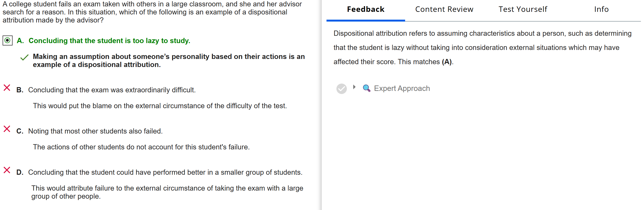This screenshot has width=644, height=210.
Task: Open the Test Yourself tab
Action: [523, 9]
